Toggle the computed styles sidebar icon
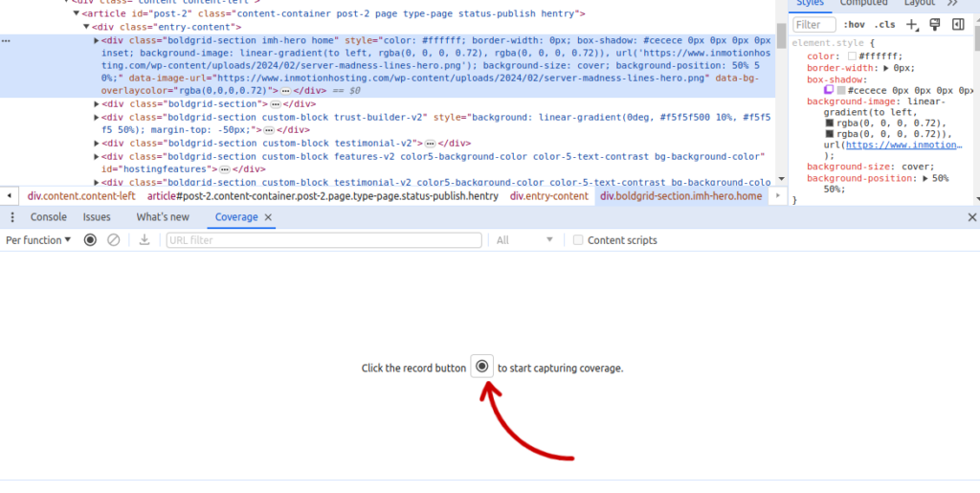 (x=958, y=25)
